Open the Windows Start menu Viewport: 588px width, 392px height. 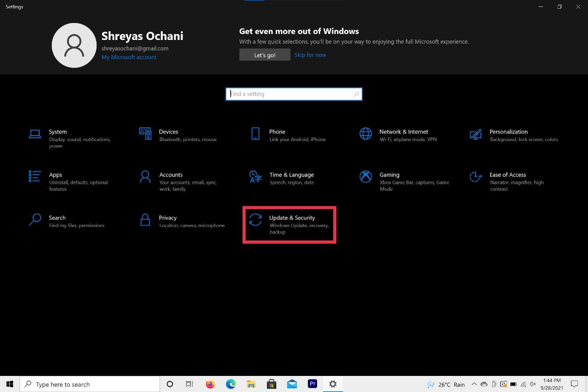(x=10, y=384)
